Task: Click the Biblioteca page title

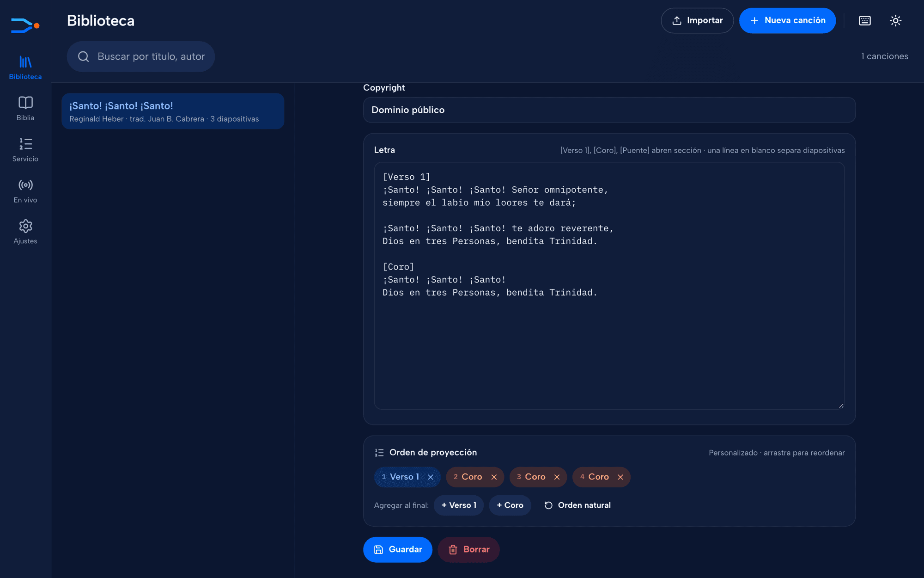Action: coord(101,20)
